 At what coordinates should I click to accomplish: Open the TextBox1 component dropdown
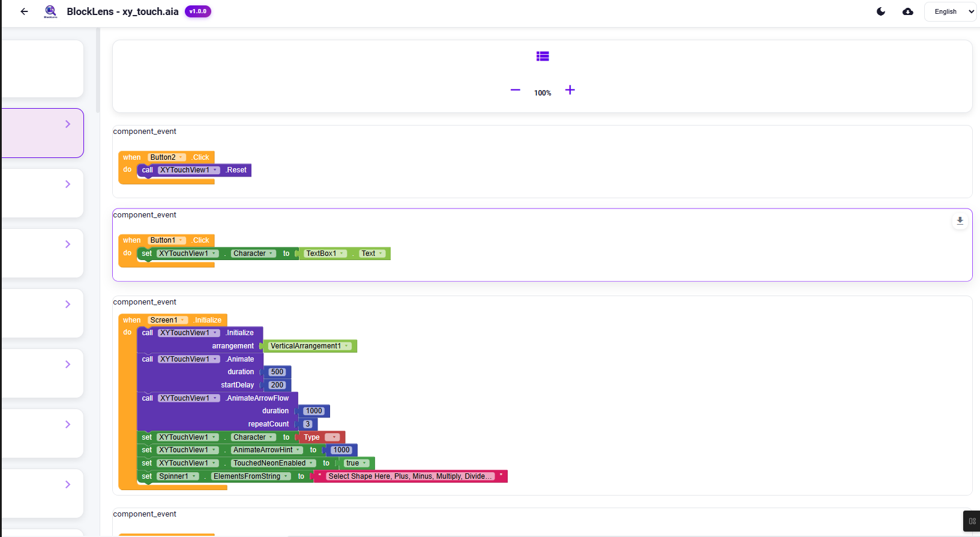(x=342, y=253)
